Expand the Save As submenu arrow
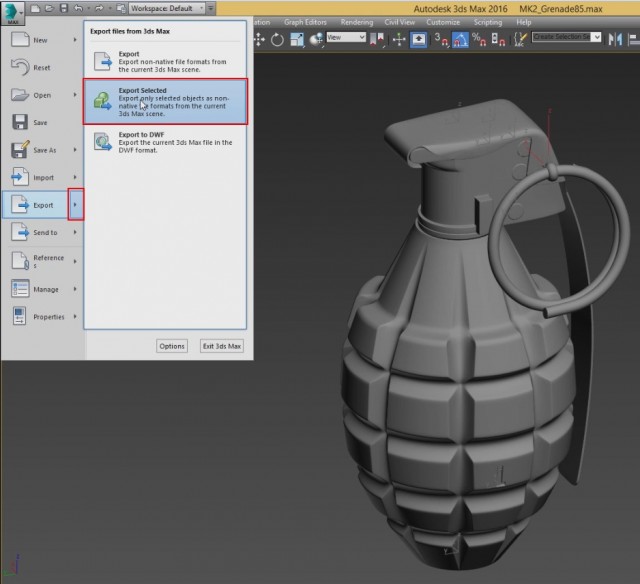 click(x=75, y=150)
